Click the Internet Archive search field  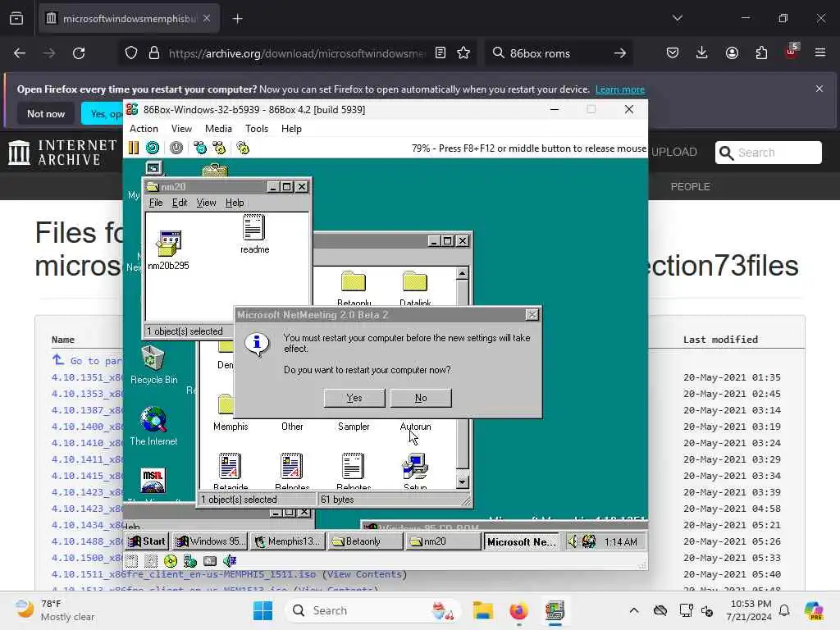point(768,153)
